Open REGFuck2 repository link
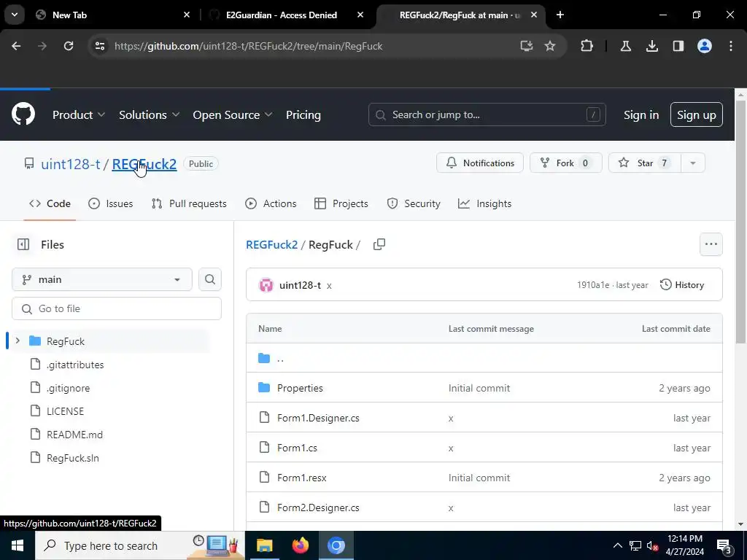The image size is (747, 560). pos(144,164)
